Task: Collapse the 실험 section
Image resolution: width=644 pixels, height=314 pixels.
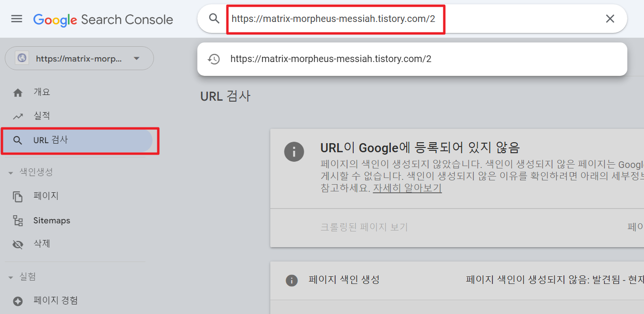Action: [x=22, y=277]
